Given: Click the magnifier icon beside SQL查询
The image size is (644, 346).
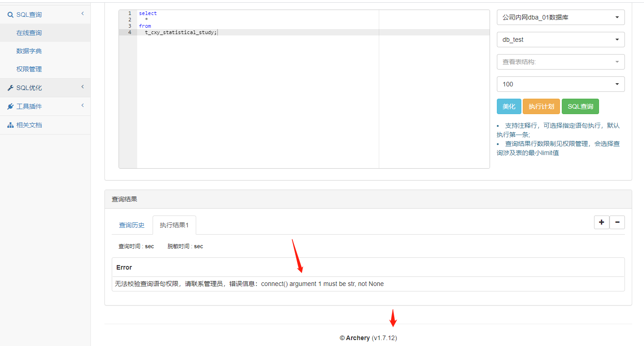Looking at the screenshot, I should tap(10, 15).
